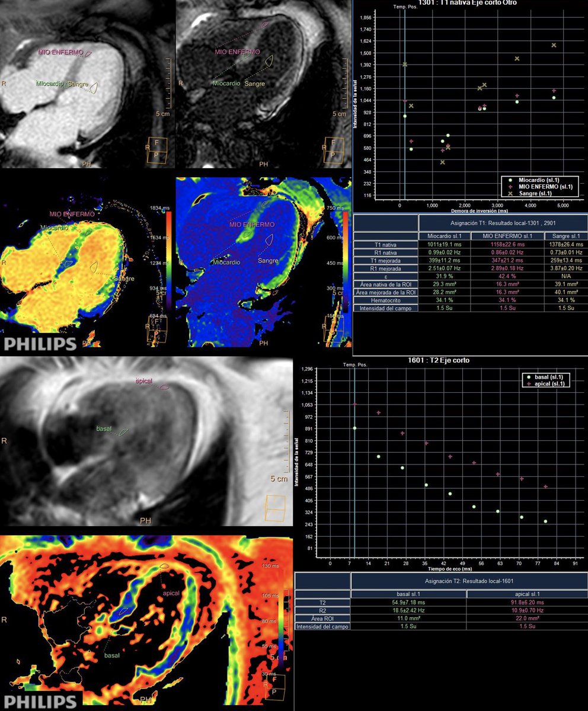This screenshot has width=588, height=711.
Task: Click the Sangre ROI outline on the yellow T1 map
Action: click(x=94, y=267)
